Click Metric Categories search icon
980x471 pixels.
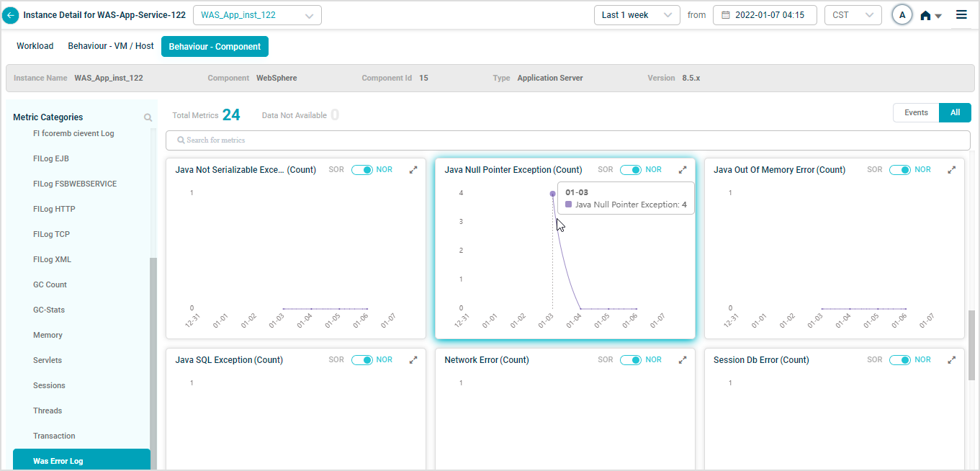148,117
